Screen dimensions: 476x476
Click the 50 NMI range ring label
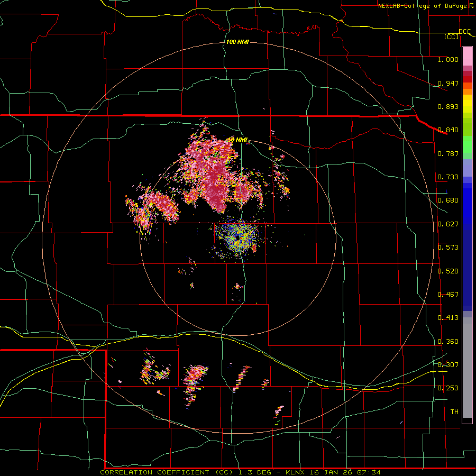[x=237, y=140]
